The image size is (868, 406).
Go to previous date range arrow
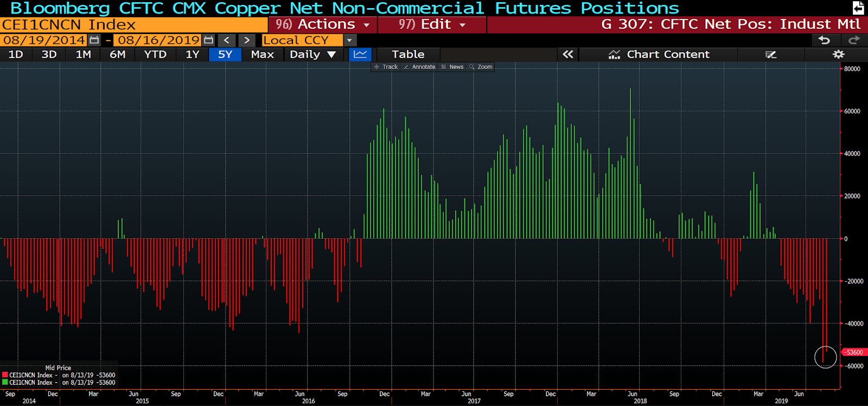[227, 40]
